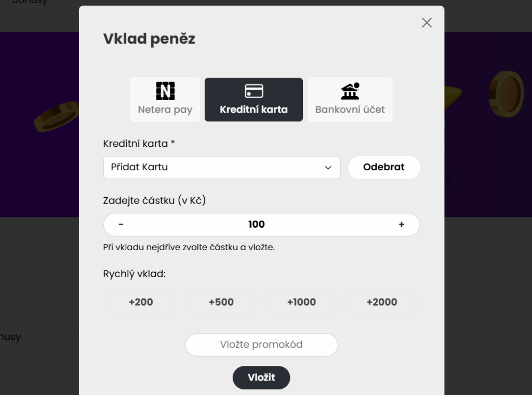Image resolution: width=532 pixels, height=395 pixels.
Task: Click the Netera pay logo icon
Action: 165,91
